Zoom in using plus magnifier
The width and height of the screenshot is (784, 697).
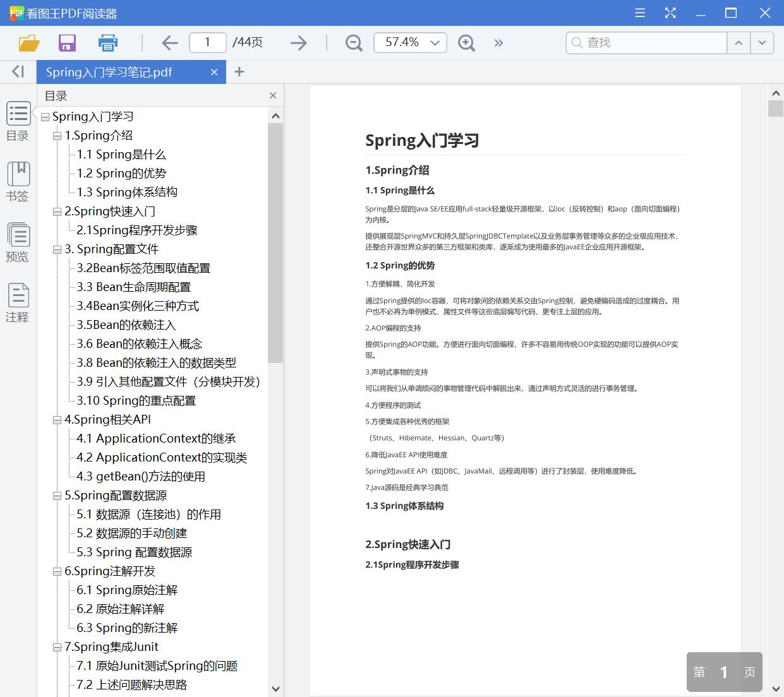(x=466, y=43)
